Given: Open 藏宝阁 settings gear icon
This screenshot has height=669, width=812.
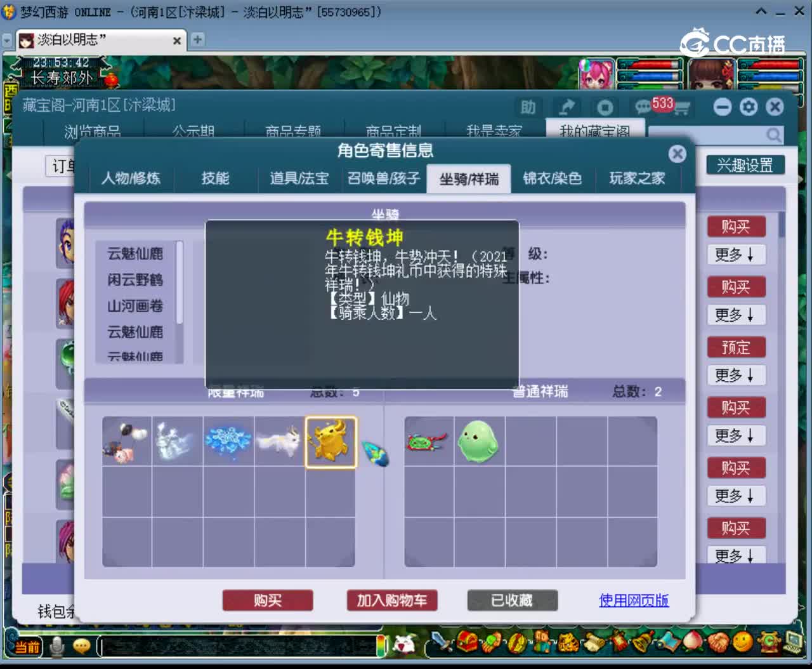Looking at the screenshot, I should pos(749,107).
